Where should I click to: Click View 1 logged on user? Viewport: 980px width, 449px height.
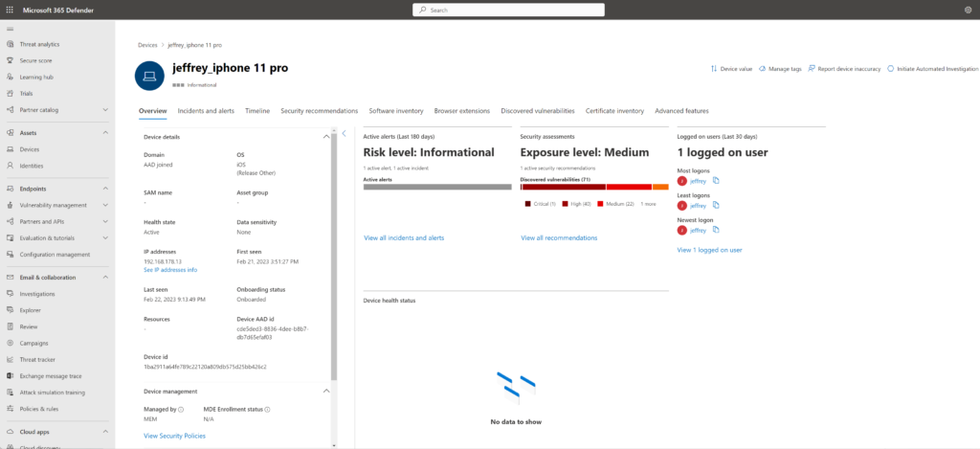pos(709,250)
